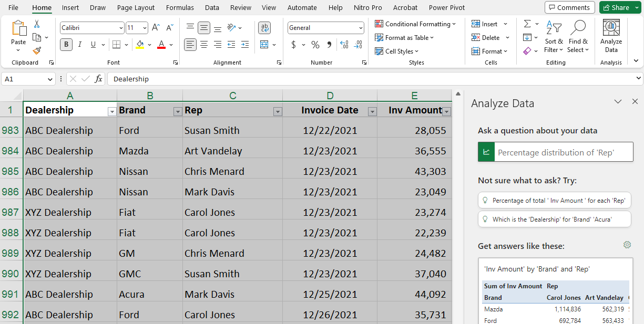This screenshot has height=324, width=644.
Task: Open the Format Painter
Action: 36,50
